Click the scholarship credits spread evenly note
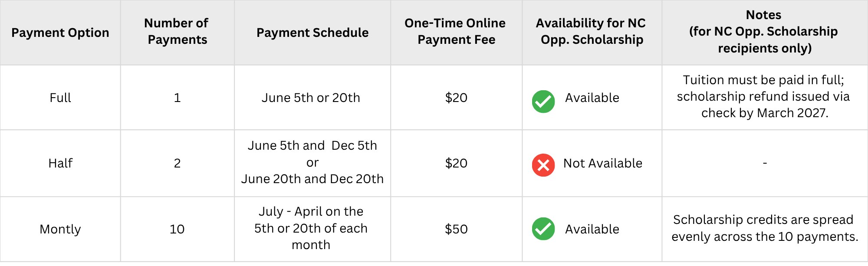The image size is (868, 266). click(x=764, y=228)
